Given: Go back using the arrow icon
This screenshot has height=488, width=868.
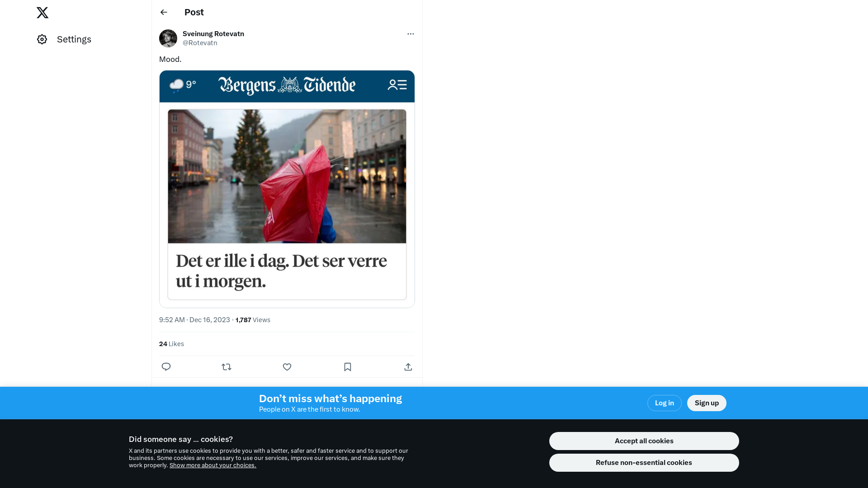Looking at the screenshot, I should 164,12.
